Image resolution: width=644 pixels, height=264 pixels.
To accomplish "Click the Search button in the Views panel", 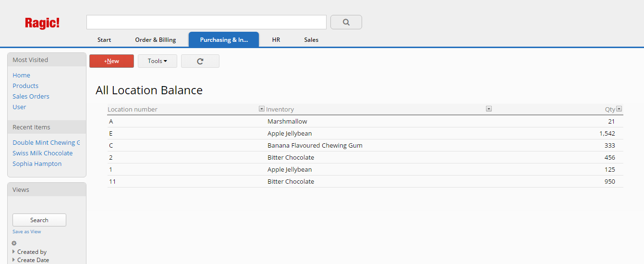I will click(x=39, y=220).
